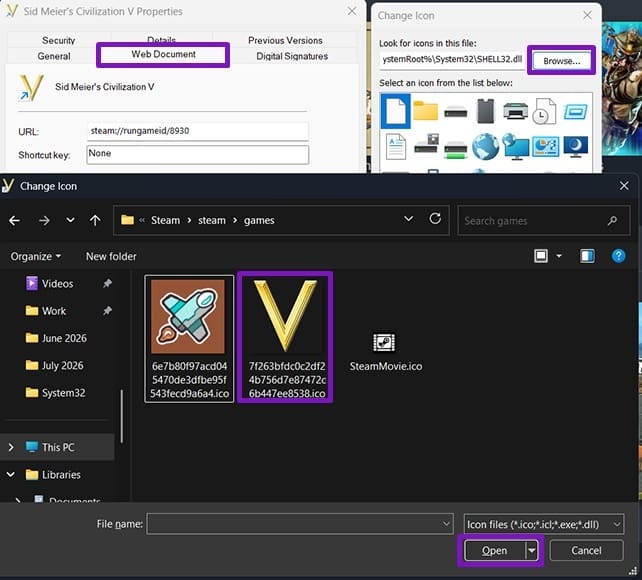
Task: Open System32 folder in sidebar
Action: [55, 393]
